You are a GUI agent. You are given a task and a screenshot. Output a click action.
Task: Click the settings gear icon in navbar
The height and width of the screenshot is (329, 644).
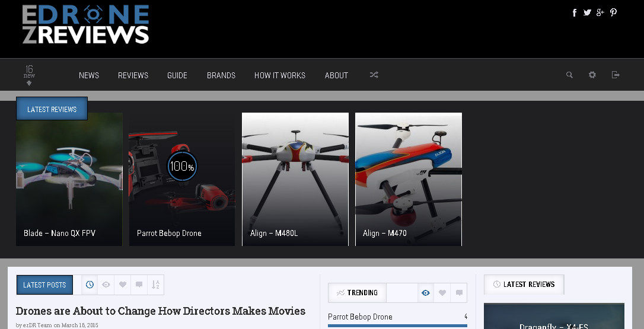click(x=592, y=75)
